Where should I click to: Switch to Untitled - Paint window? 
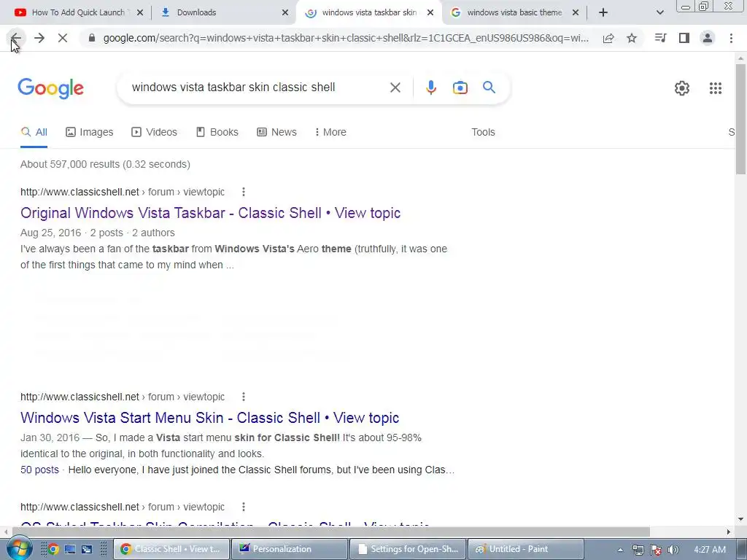(x=526, y=549)
